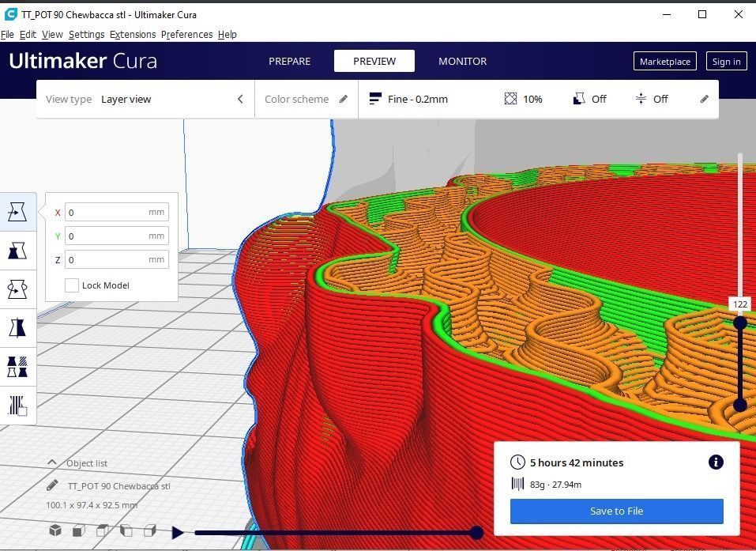Select TT_POT 90 Chewbacca stl in object list

[x=118, y=486]
